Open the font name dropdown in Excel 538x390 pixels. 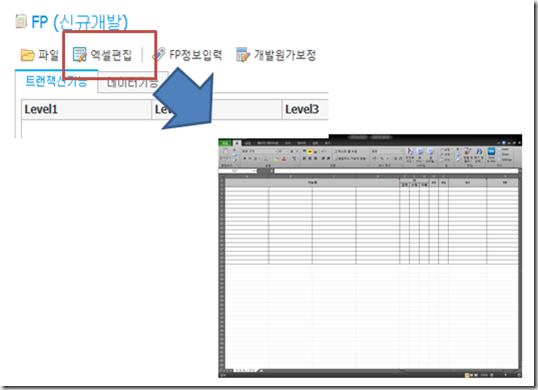tap(260, 151)
